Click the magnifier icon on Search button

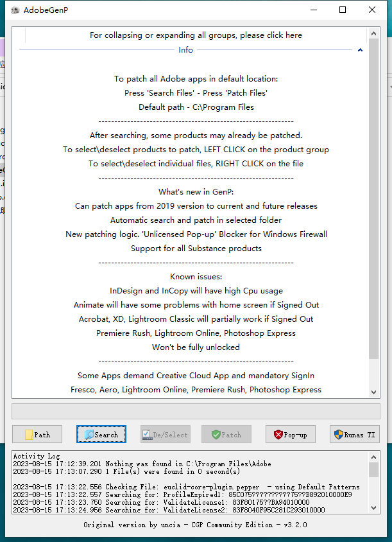coord(89,435)
